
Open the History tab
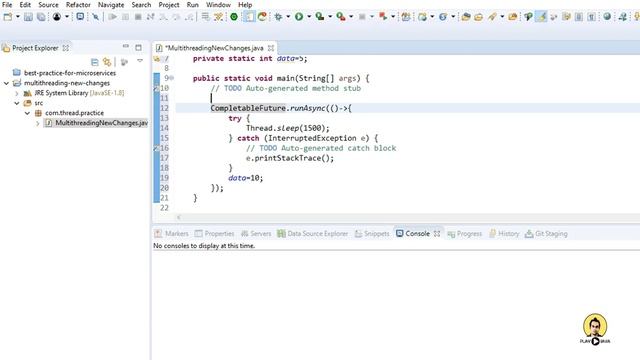[504, 234]
